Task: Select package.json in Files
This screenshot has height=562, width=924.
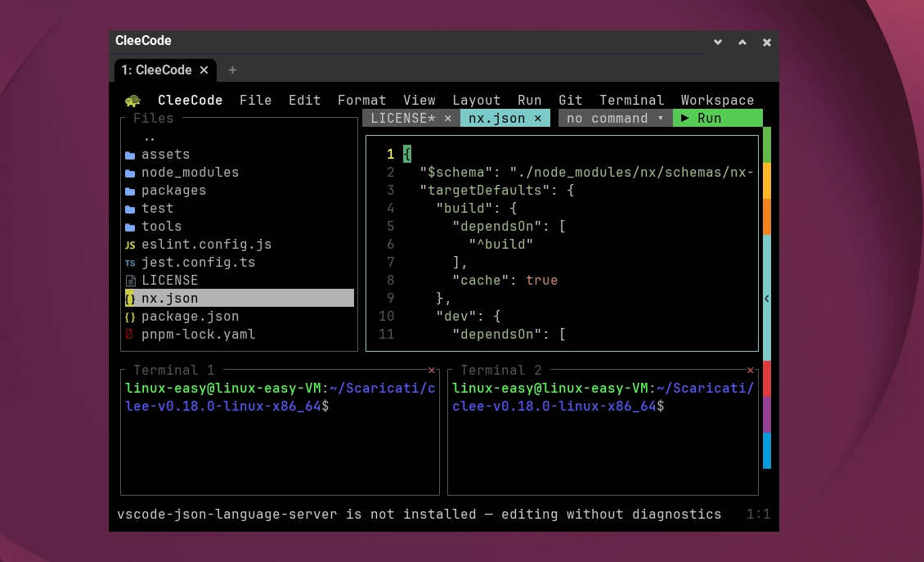Action: [182, 316]
